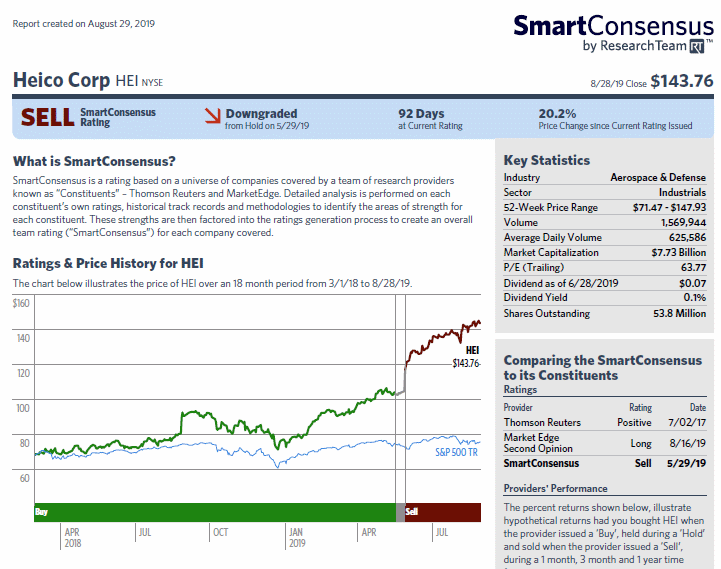Click the 'OCT' x-axis marker
Image resolution: width=721 pixels, height=569 pixels.
220,532
